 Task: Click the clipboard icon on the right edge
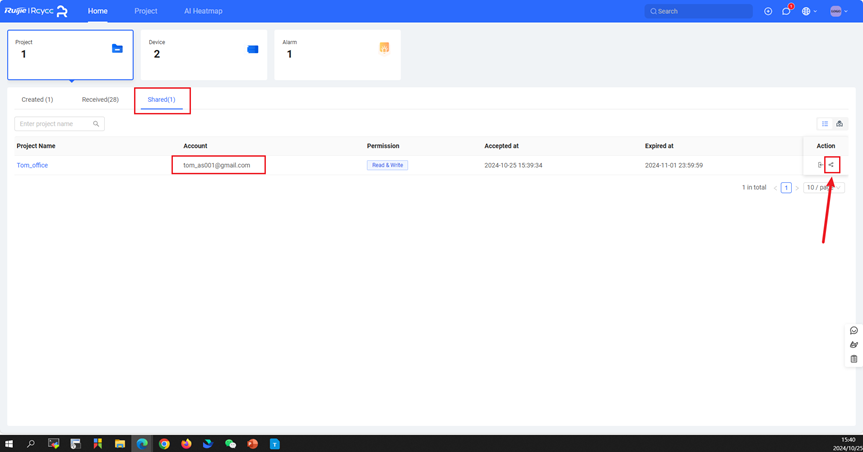point(853,359)
